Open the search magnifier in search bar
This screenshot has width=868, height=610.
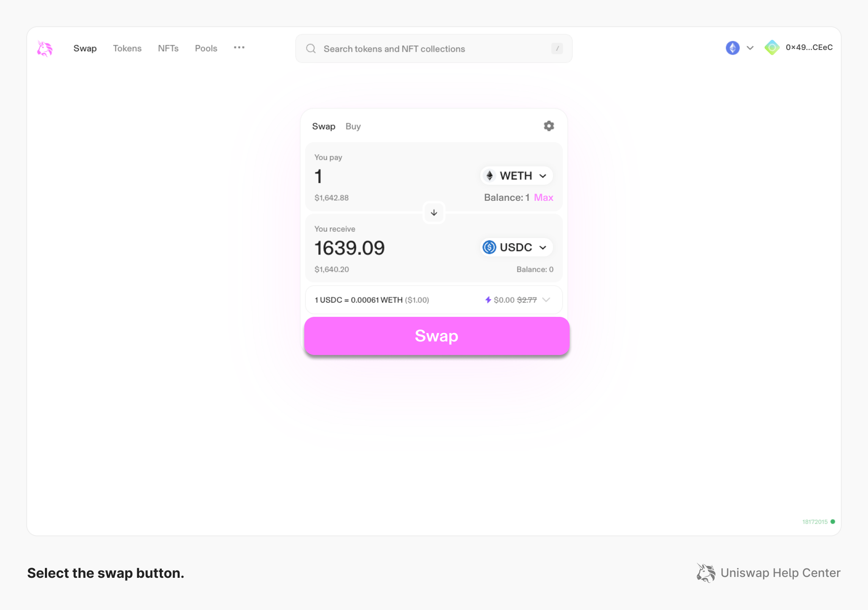click(311, 48)
